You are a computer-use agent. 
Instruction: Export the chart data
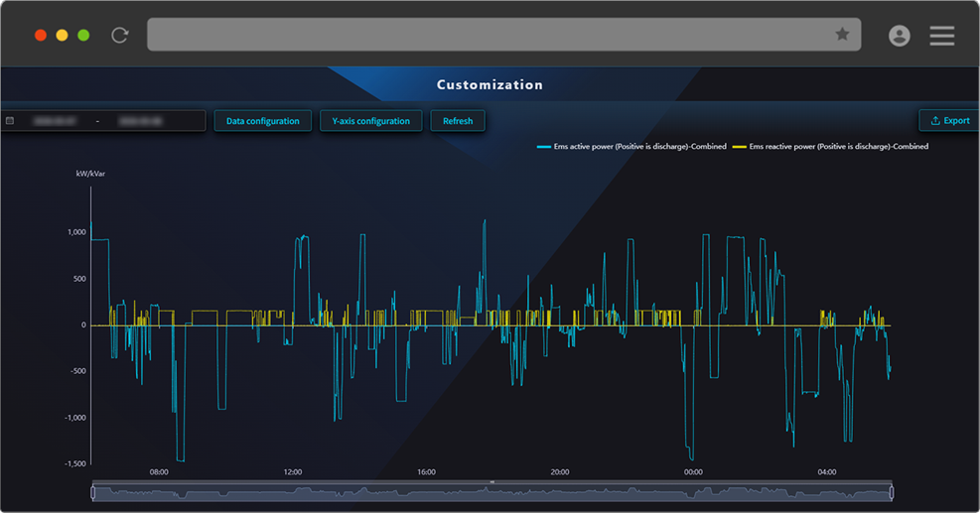[950, 121]
